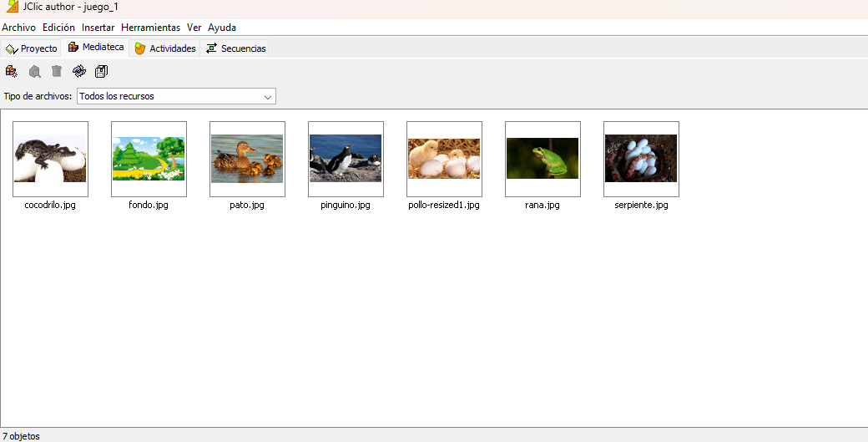Screen dimensions: 868x442
Task: Click the delete media trash icon
Action: pos(57,72)
